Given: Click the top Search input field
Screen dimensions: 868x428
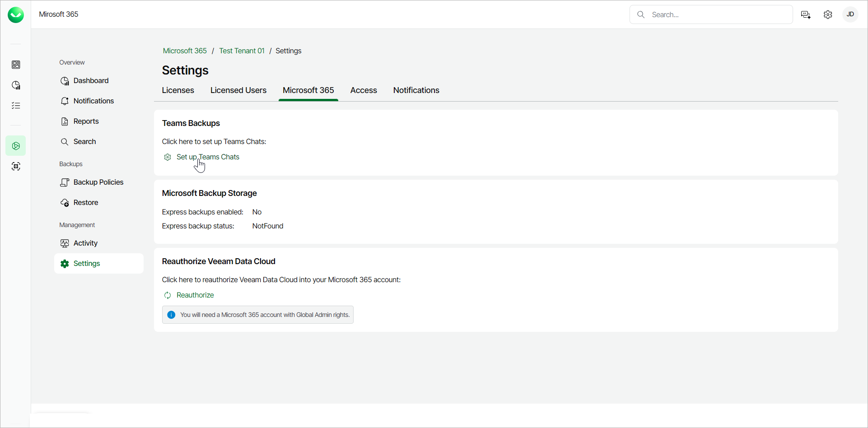Looking at the screenshot, I should (718, 15).
